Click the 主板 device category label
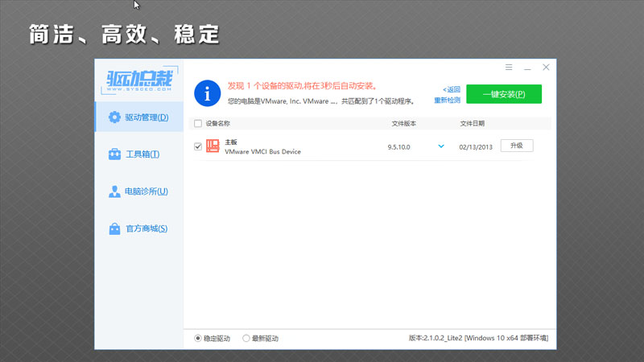The image size is (644, 362). coord(231,142)
